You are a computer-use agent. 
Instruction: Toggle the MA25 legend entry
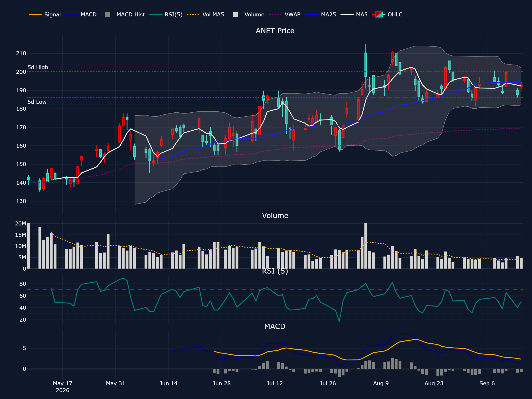point(321,14)
